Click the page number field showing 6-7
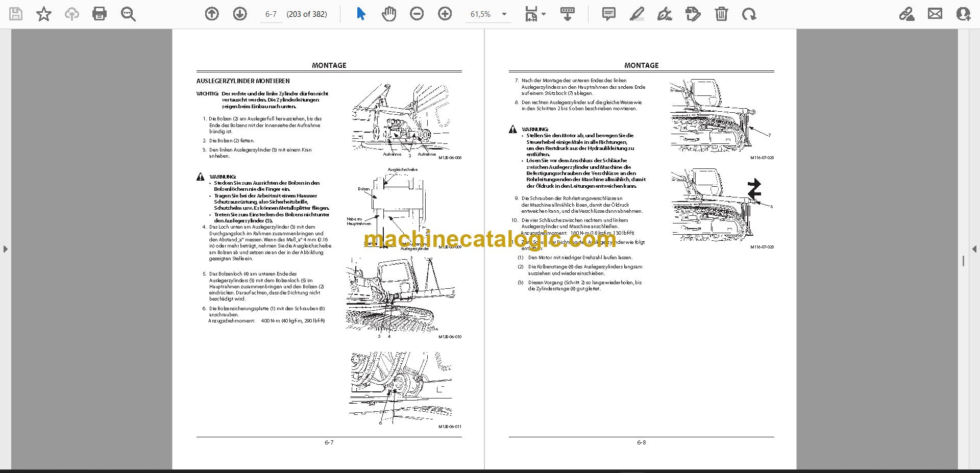 (271, 14)
